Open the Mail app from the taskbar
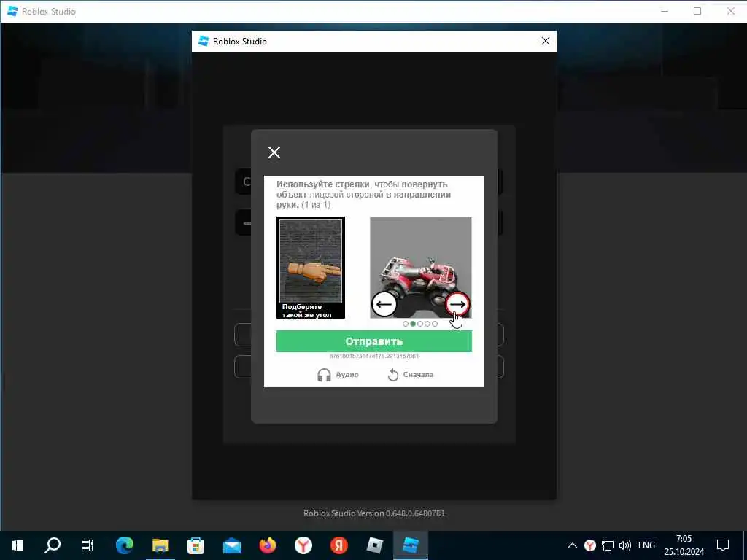This screenshot has width=747, height=560. [232, 545]
